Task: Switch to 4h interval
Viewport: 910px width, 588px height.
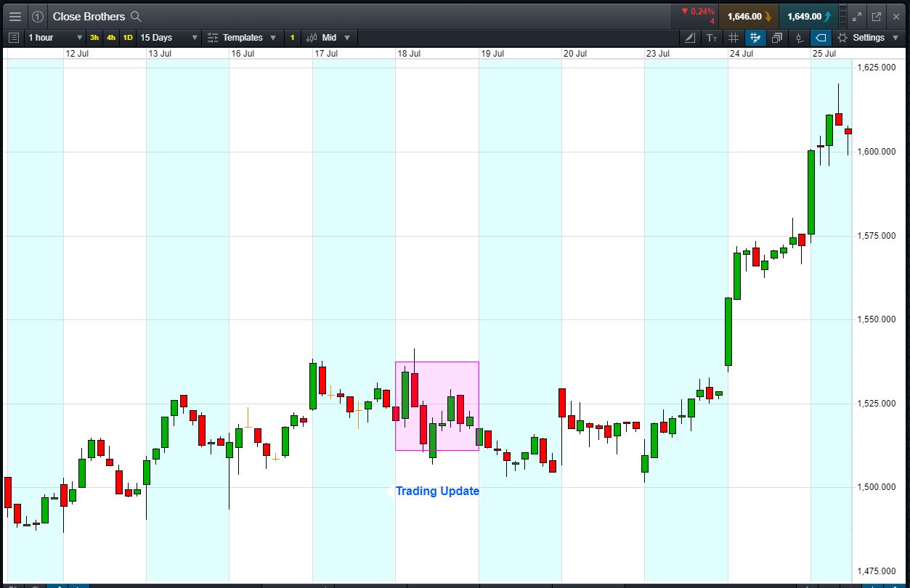Action: point(111,37)
